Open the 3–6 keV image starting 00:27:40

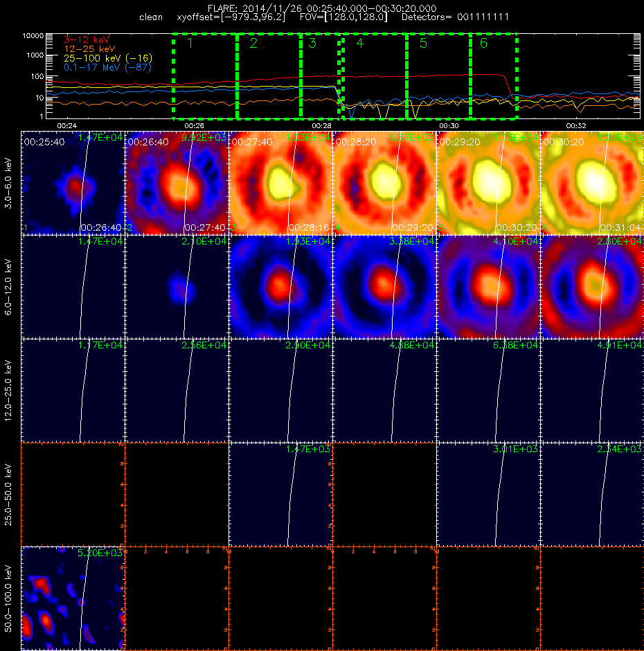(280, 183)
